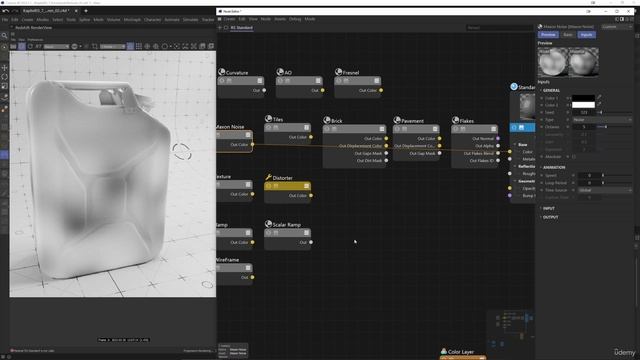Viewport: 640px width, 360px height.
Task: Add a new document tab with plus
Action: coord(86,11)
